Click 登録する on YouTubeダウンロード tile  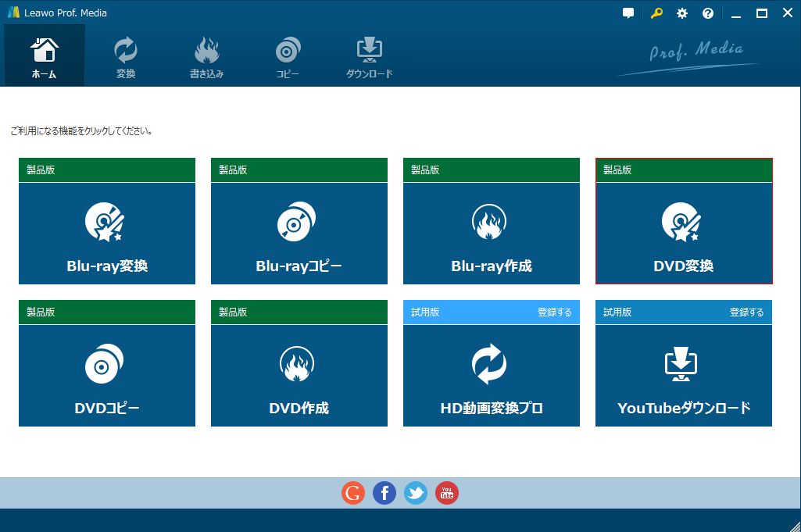(746, 312)
